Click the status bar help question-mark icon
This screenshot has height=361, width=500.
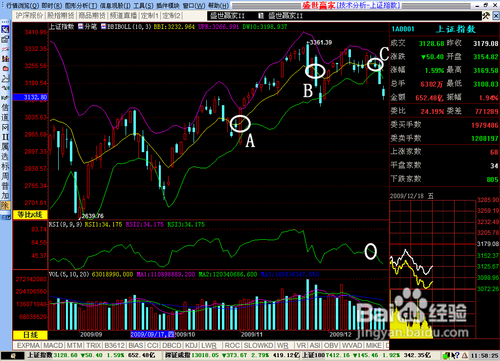click(x=456, y=356)
